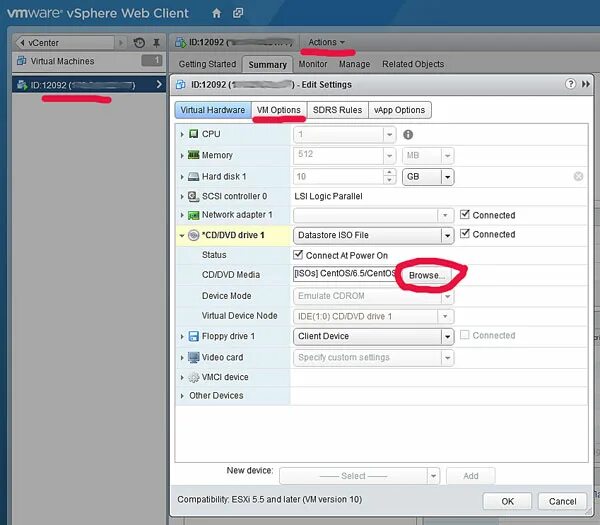The height and width of the screenshot is (525, 600).
Task: Click the SCSI controller 0 icon
Action: [194, 196]
